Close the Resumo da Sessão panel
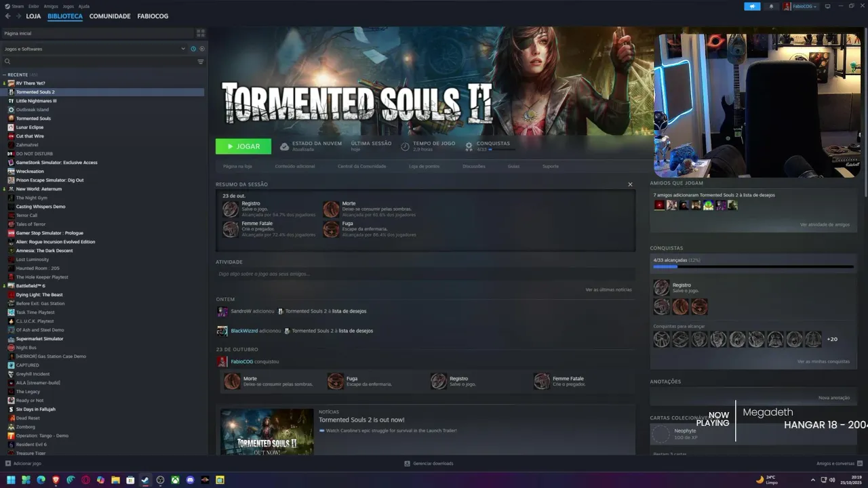The image size is (868, 488). click(x=630, y=184)
